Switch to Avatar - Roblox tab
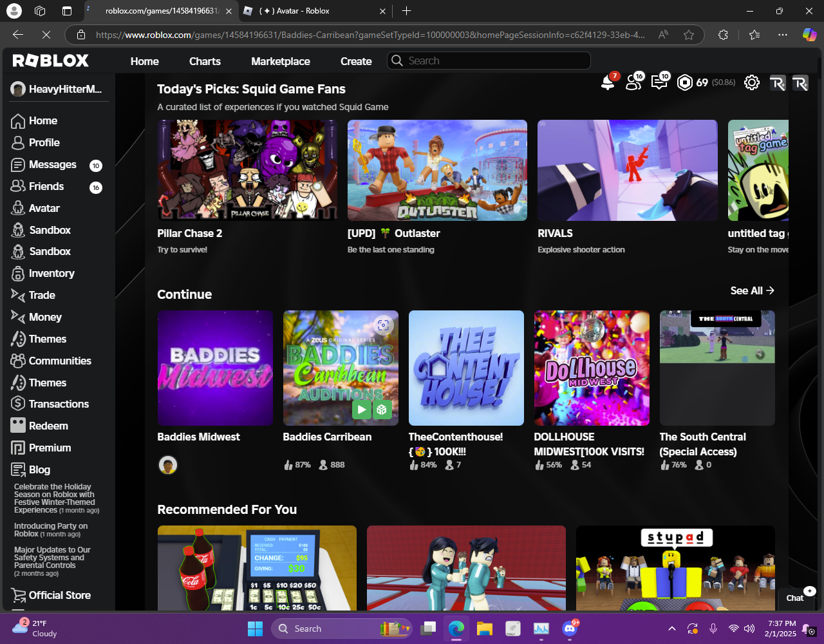This screenshot has width=824, height=644. click(x=314, y=11)
